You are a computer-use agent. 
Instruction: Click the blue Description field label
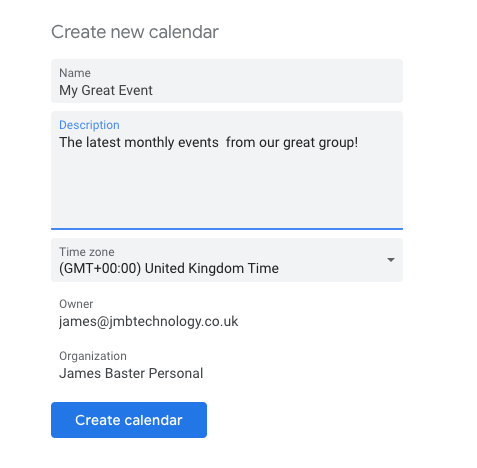(89, 125)
